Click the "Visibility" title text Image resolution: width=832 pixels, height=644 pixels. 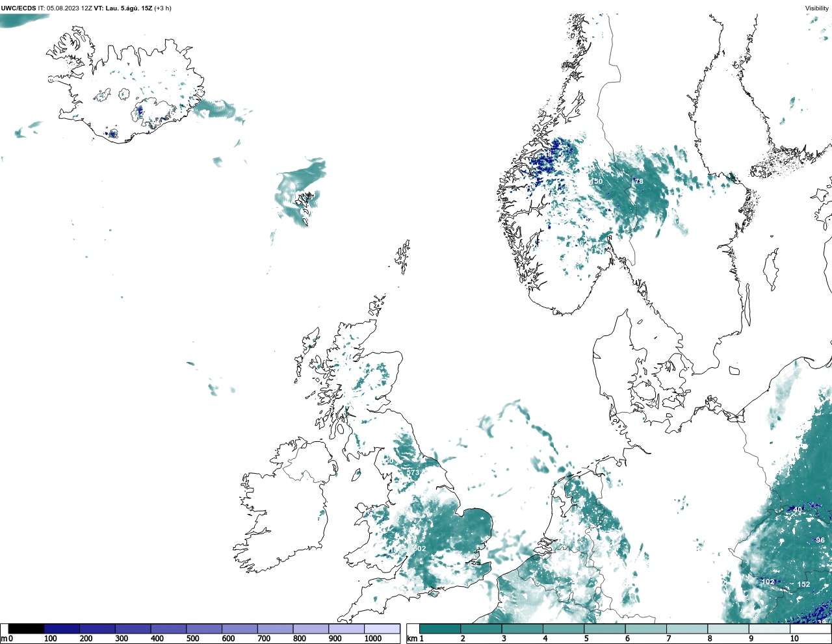coord(817,8)
